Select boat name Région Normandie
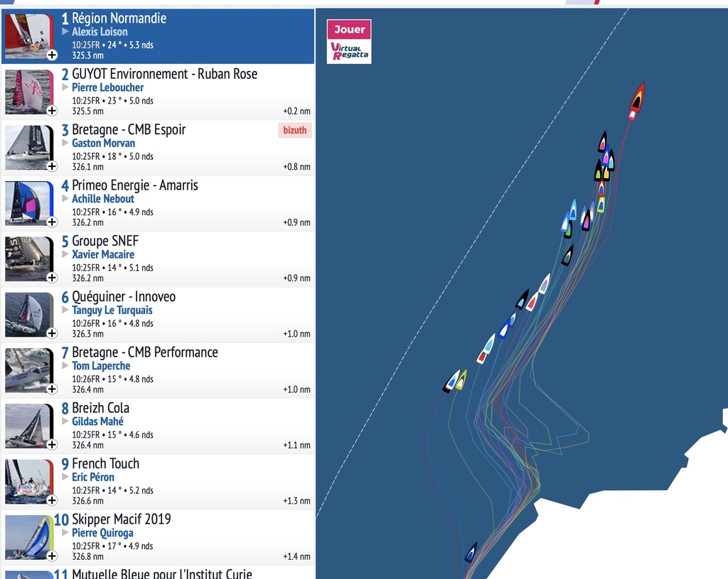This screenshot has height=579, width=728. pos(119,18)
